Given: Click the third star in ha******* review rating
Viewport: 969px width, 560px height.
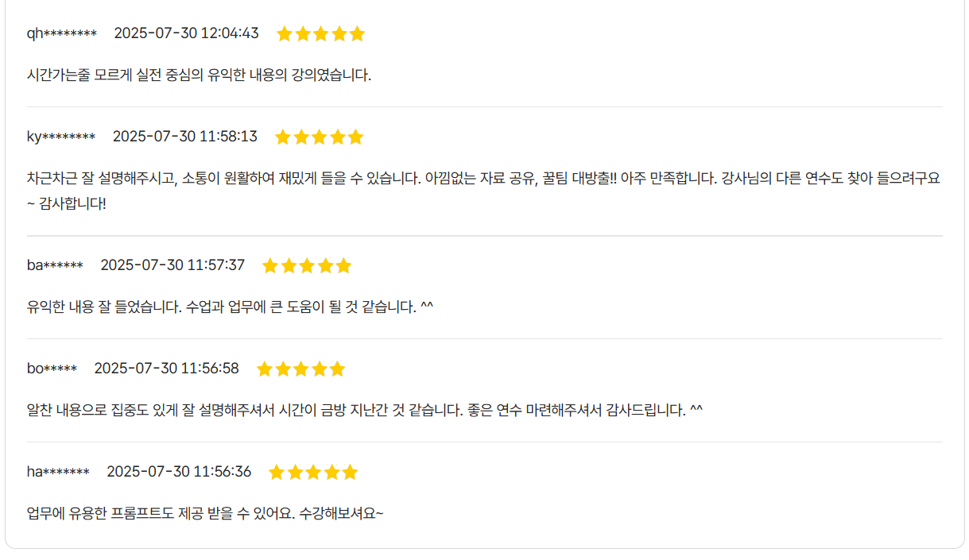Looking at the screenshot, I should tap(313, 472).
